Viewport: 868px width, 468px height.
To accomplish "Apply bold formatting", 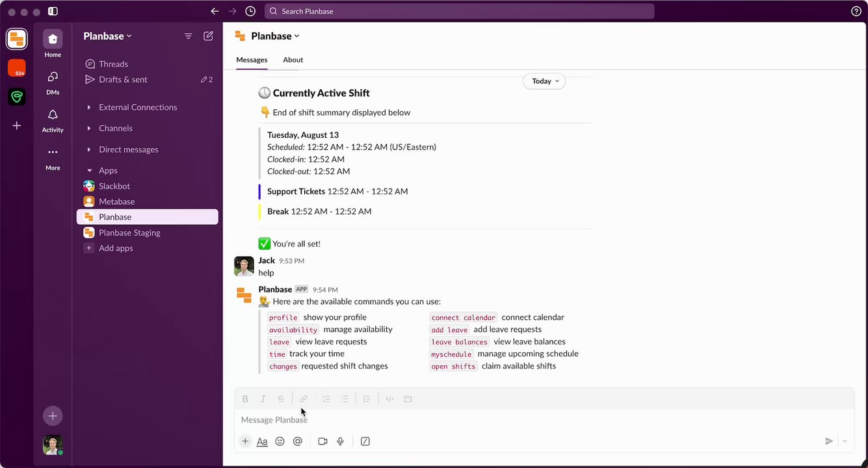I will (245, 399).
